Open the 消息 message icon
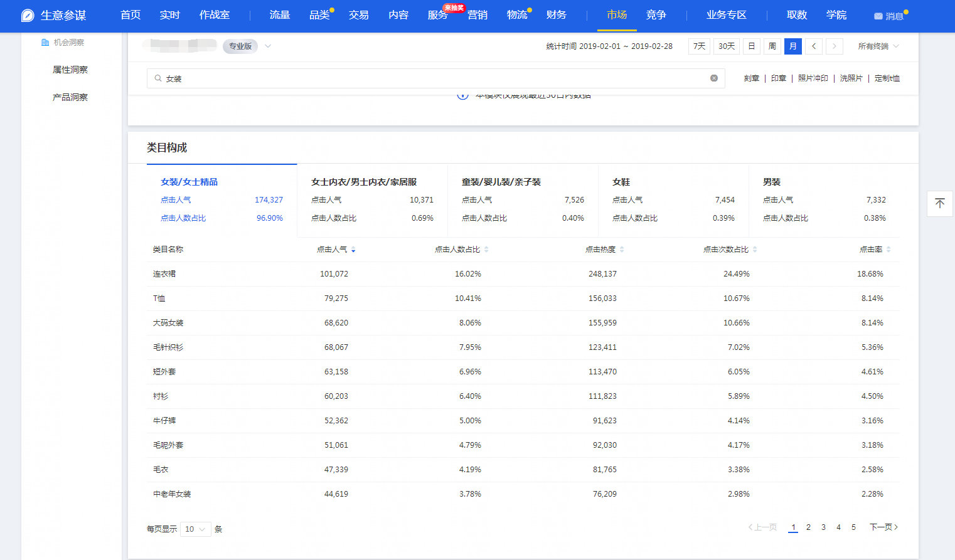This screenshot has width=955, height=560. pyautogui.click(x=878, y=16)
